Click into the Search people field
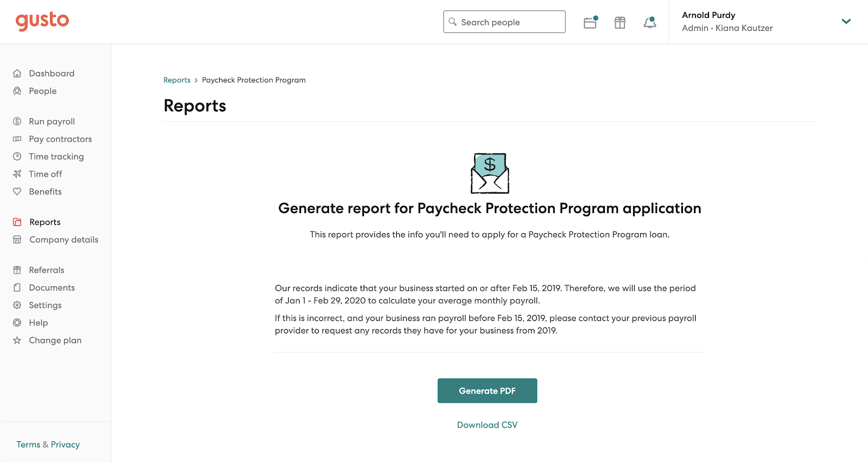The width and height of the screenshot is (868, 463). pos(505,22)
